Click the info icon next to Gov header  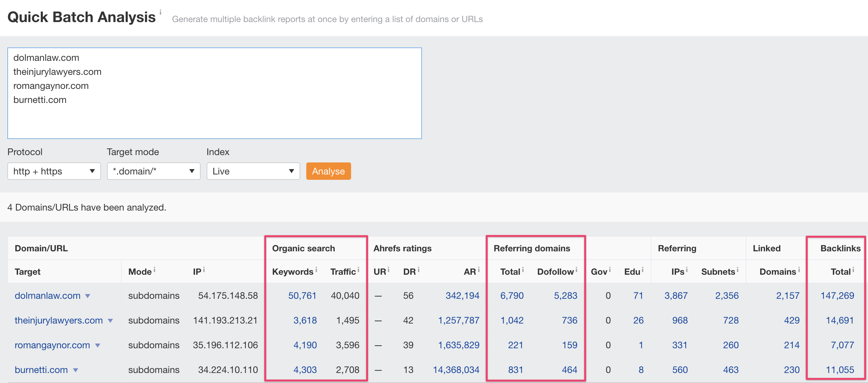pyautogui.click(x=610, y=269)
